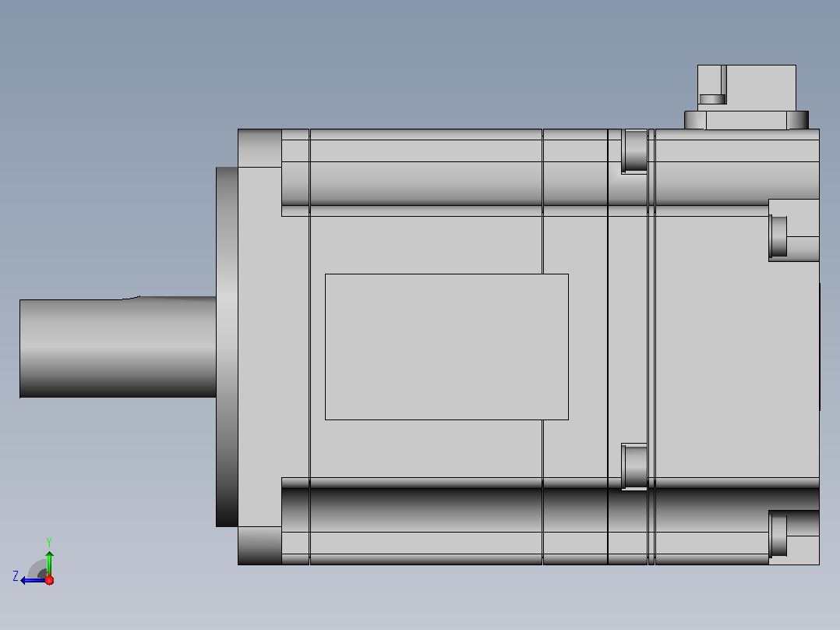Click the green Y axis arrow of the triad
The width and height of the screenshot is (840, 630).
49,564
